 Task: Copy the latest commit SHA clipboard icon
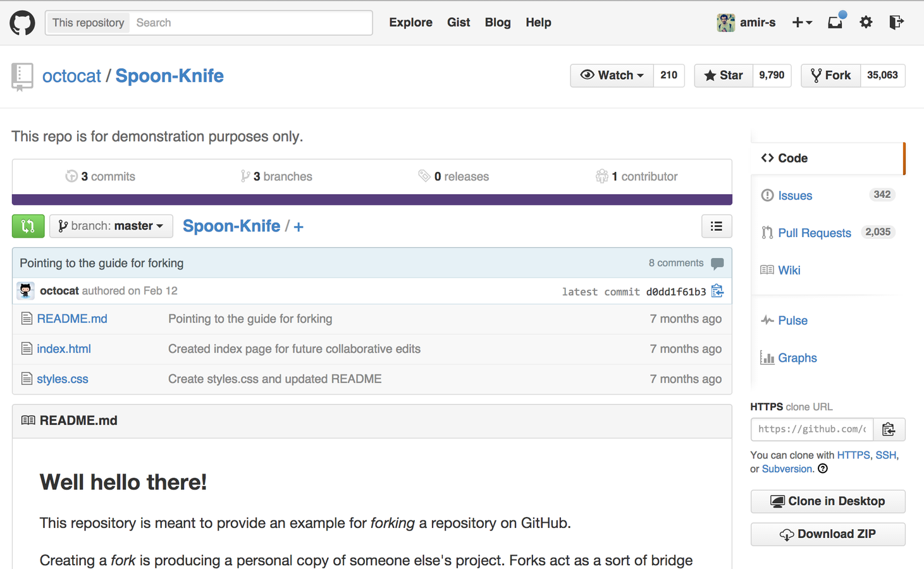pos(717,291)
